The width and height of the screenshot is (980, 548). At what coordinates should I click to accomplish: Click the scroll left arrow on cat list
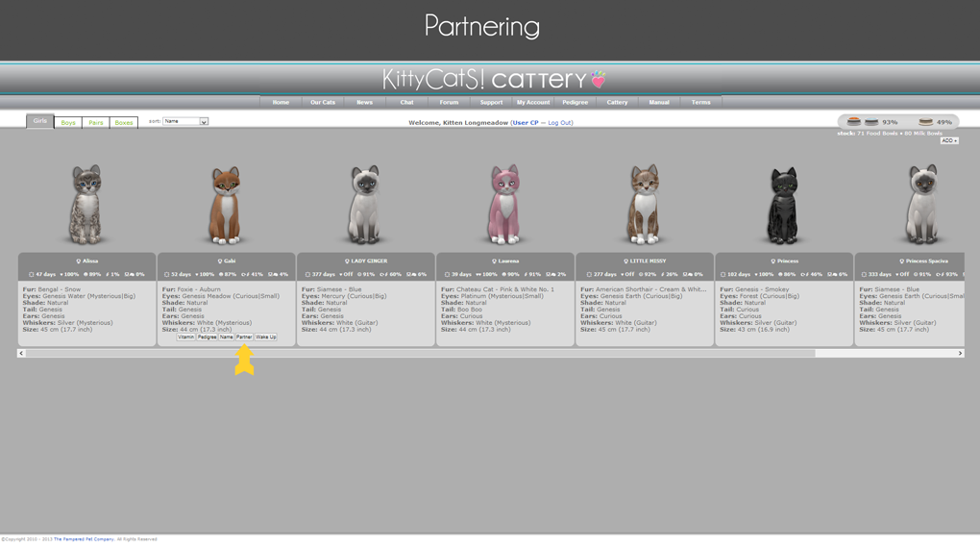pos(21,354)
